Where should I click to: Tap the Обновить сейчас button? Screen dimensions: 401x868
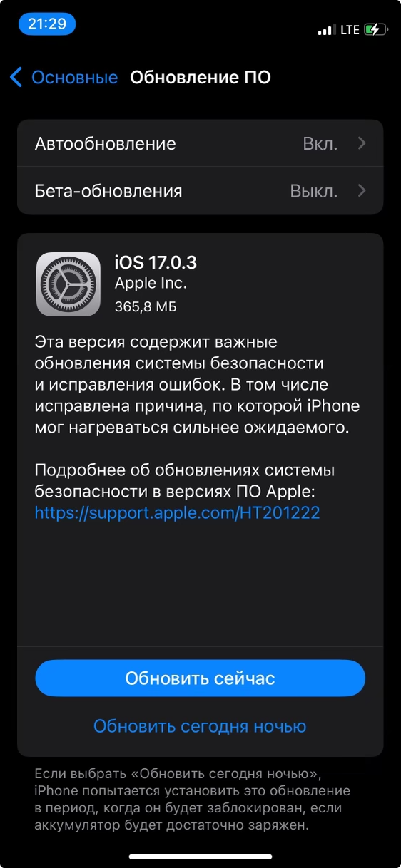tap(200, 678)
